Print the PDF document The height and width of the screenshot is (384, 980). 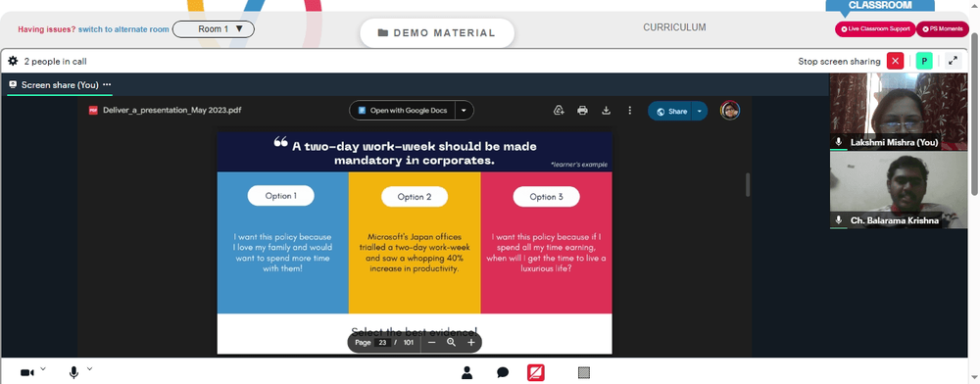582,111
